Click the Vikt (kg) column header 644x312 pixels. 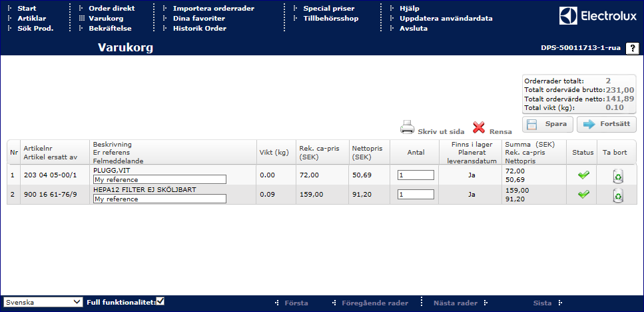[x=275, y=152]
